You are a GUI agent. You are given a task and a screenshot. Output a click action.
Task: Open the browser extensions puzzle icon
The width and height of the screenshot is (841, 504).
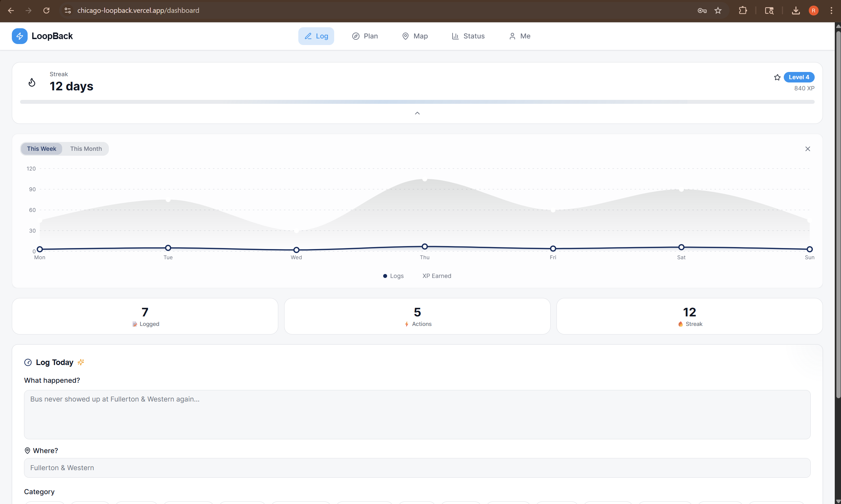743,11
